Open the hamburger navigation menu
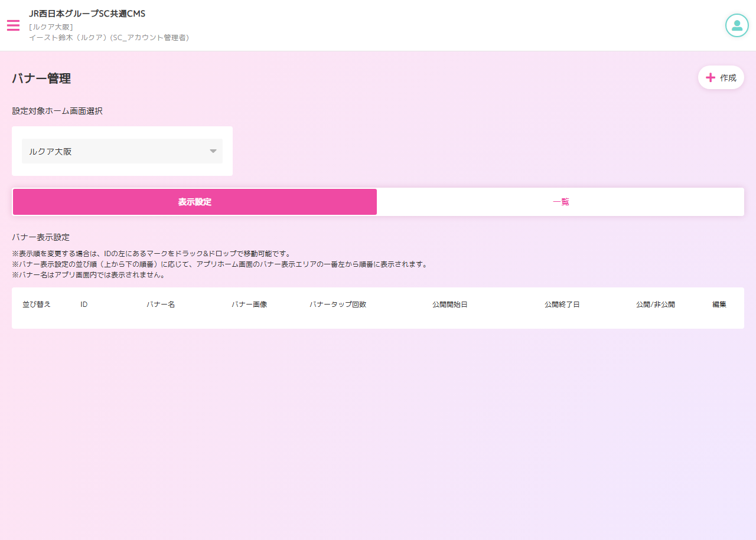This screenshot has width=756, height=540. click(x=13, y=25)
